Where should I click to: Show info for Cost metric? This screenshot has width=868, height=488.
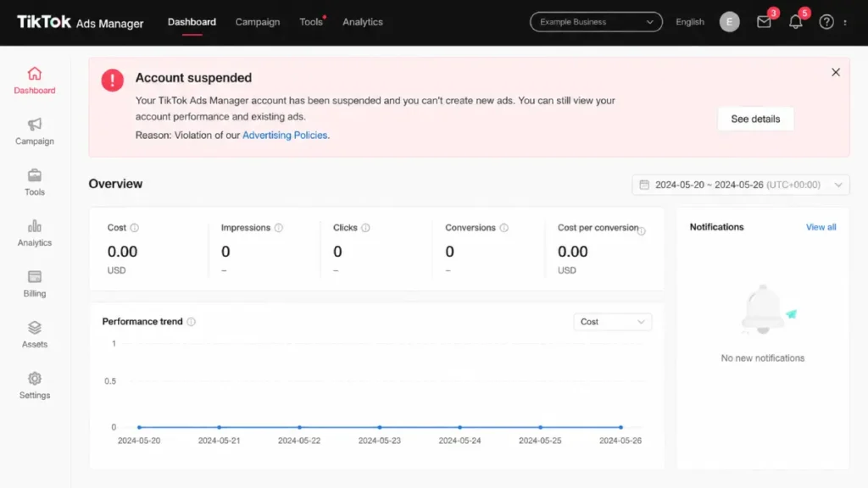click(x=135, y=228)
